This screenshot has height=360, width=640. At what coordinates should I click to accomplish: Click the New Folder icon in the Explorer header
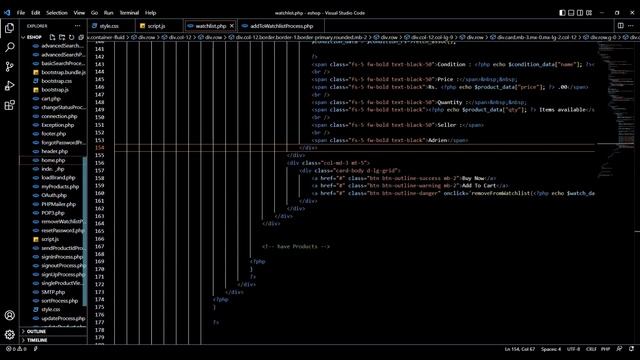pos(62,37)
